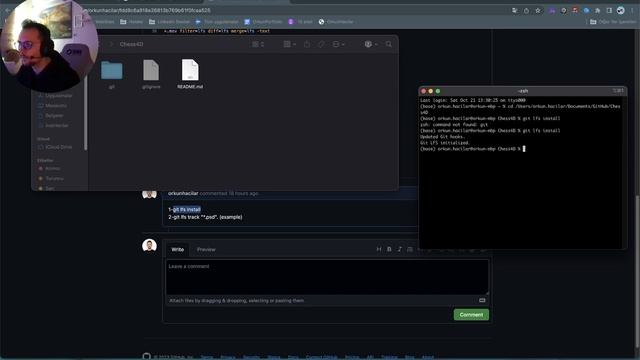Open the About footer link
Image resolution: width=640 pixels, height=360 pixels.
(x=428, y=357)
